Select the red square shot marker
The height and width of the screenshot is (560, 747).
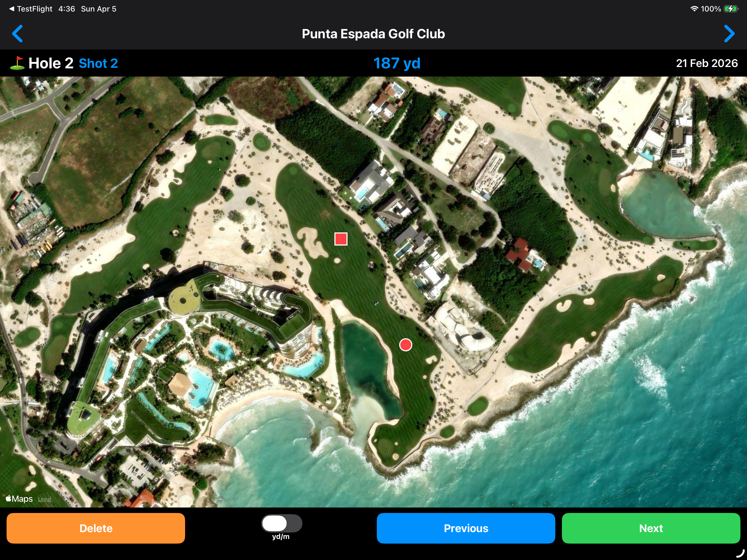(341, 239)
